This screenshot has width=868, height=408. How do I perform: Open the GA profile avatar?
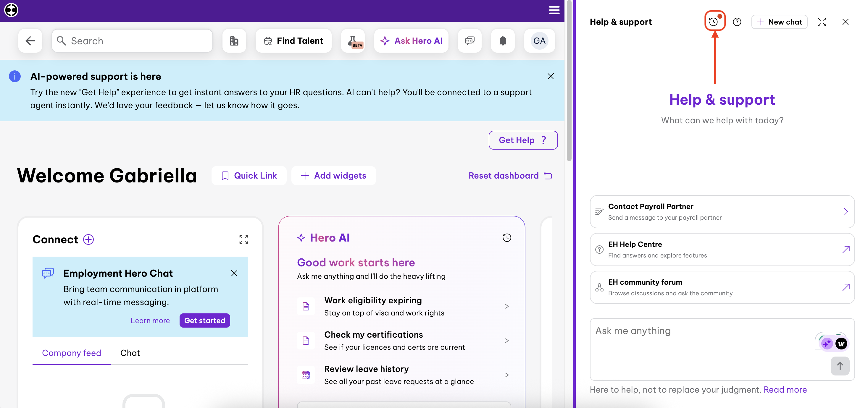click(x=539, y=41)
